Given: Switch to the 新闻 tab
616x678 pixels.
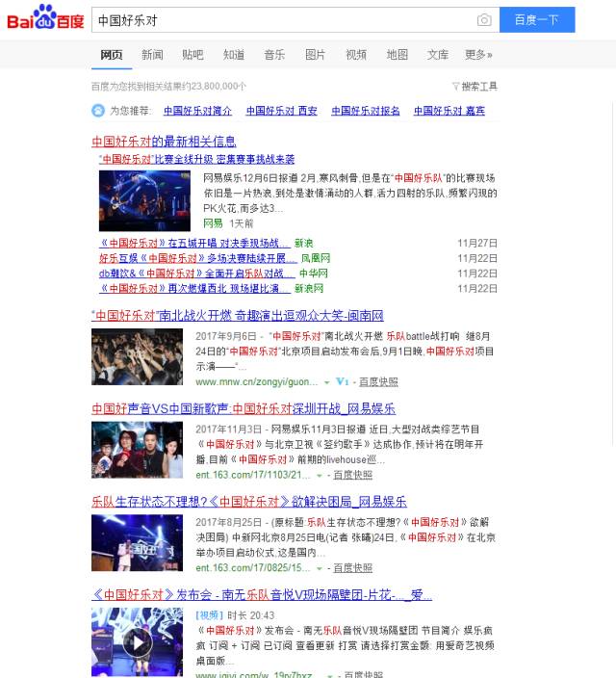Looking at the screenshot, I should click(x=152, y=55).
